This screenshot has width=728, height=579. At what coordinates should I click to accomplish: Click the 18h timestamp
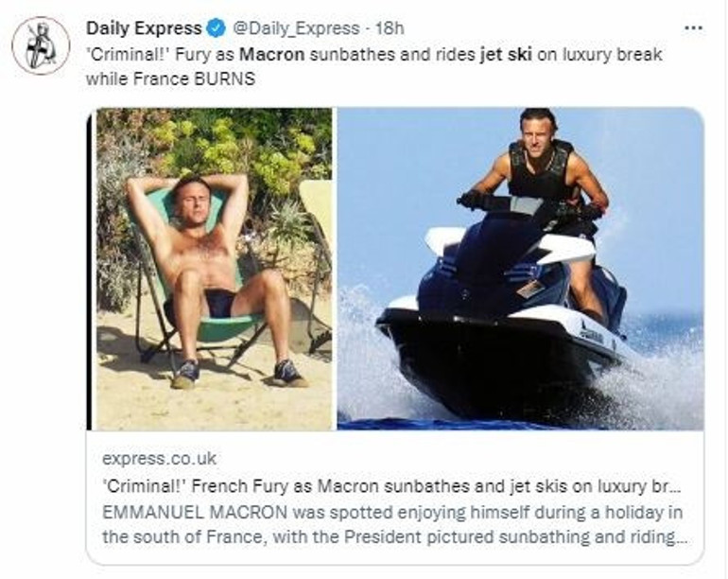[390, 28]
